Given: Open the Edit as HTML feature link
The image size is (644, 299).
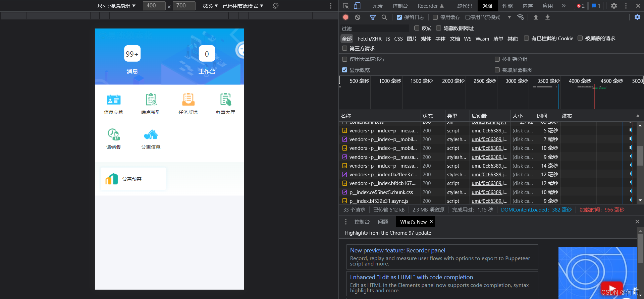Looking at the screenshot, I should pyautogui.click(x=412, y=277).
